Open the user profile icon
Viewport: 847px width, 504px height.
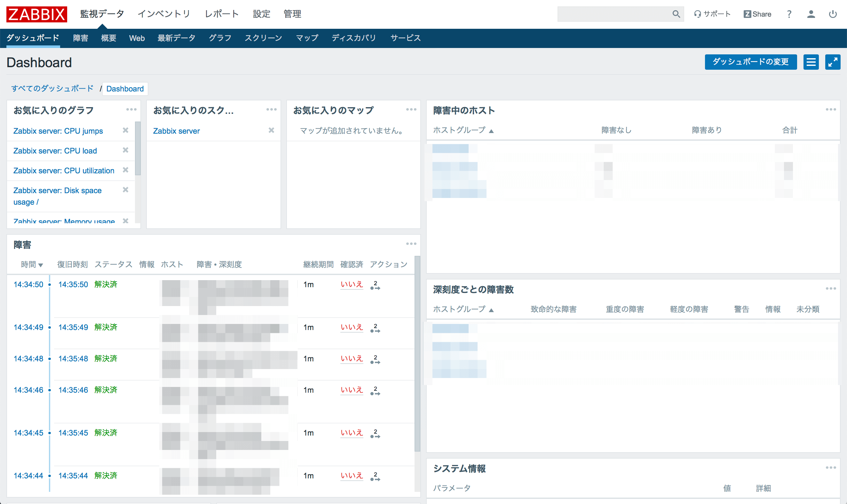tap(811, 14)
